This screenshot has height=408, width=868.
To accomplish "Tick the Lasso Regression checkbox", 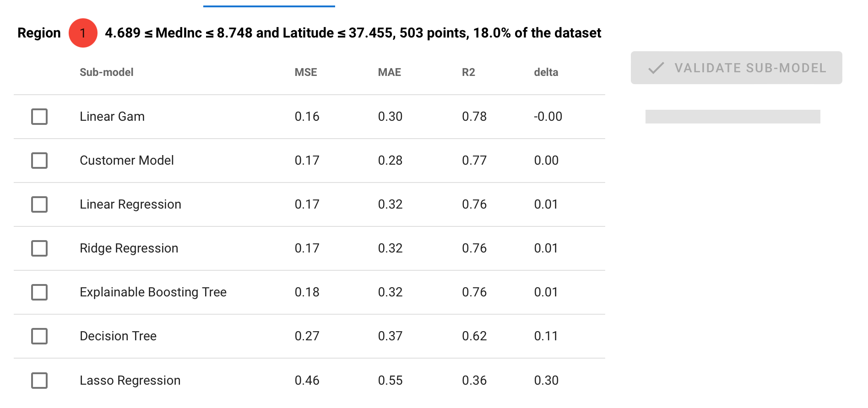I will coord(39,381).
